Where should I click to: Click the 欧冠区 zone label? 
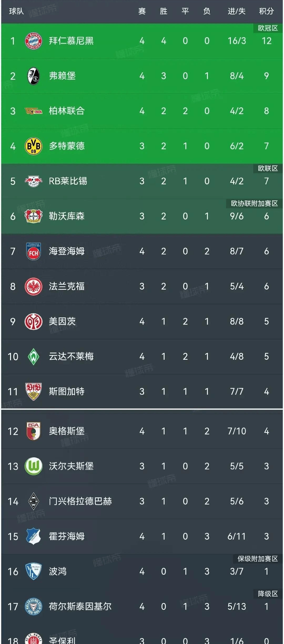tap(268, 28)
